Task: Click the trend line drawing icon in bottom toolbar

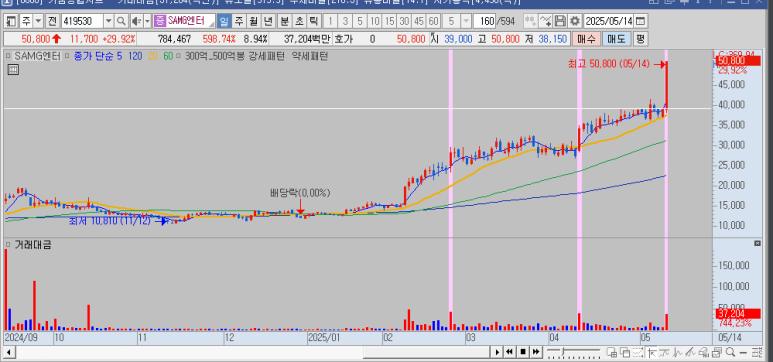Action: pyautogui.click(x=690, y=352)
